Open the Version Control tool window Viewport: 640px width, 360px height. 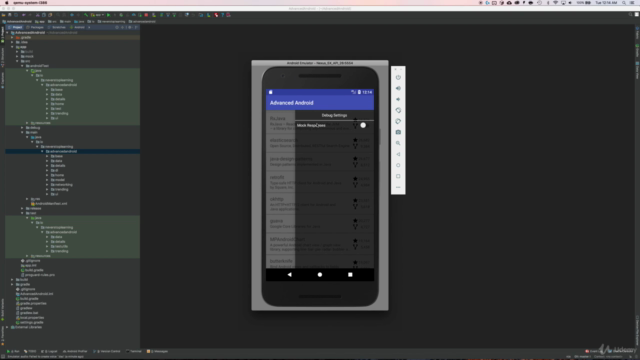pyautogui.click(x=107, y=351)
